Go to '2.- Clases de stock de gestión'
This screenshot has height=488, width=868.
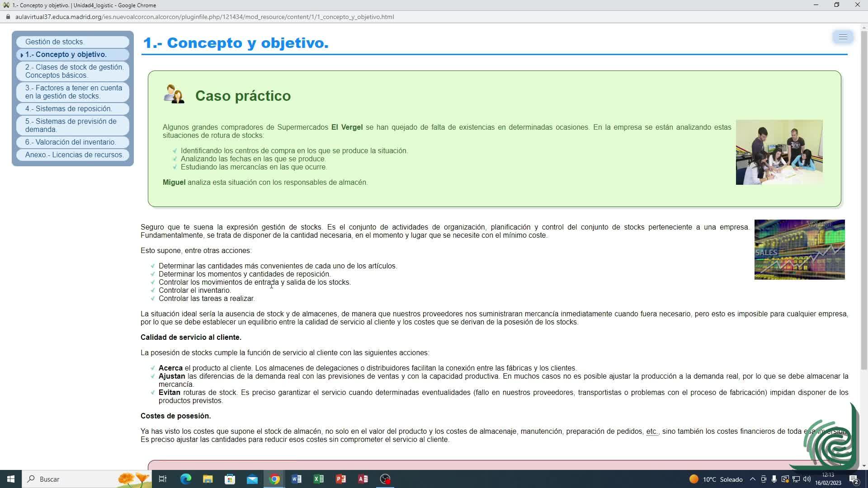pos(74,71)
